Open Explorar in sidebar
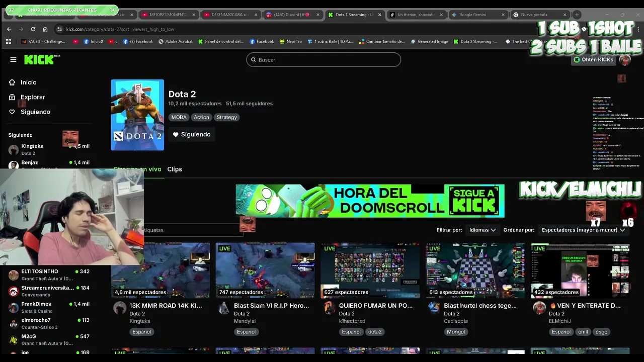Image resolution: width=644 pixels, height=362 pixels. coord(33,97)
